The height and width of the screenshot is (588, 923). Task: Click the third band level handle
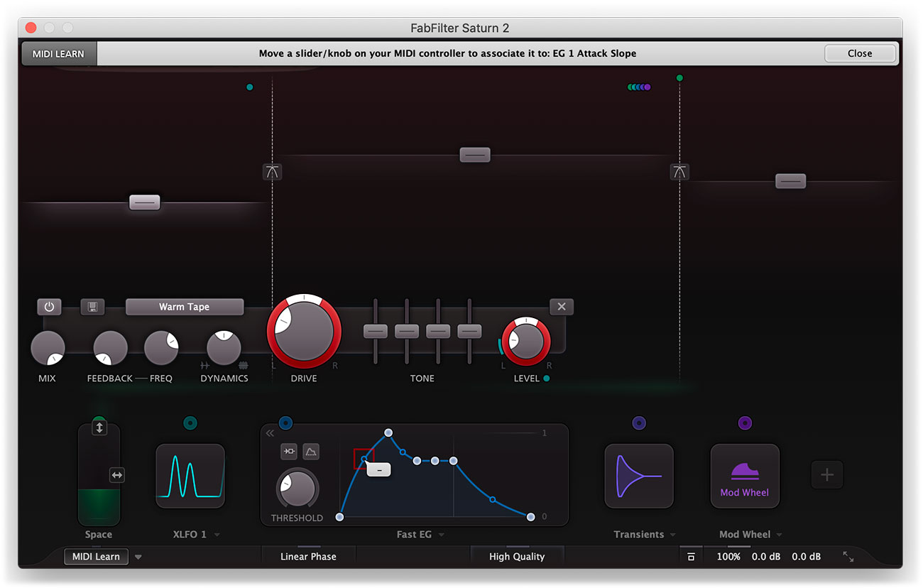coord(790,181)
